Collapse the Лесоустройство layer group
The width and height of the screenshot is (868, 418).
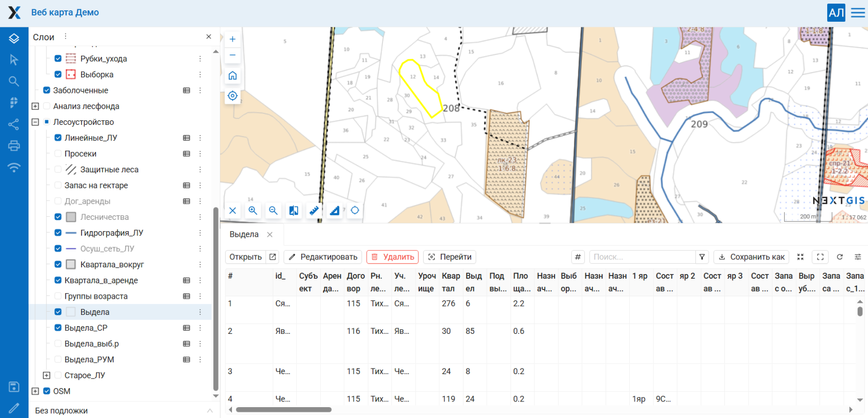pos(35,122)
